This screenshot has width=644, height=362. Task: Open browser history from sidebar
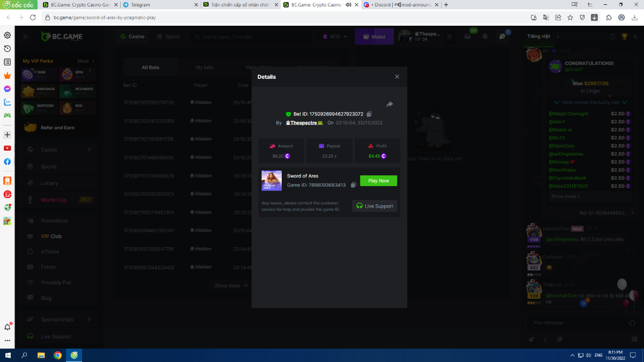[x=8, y=49]
